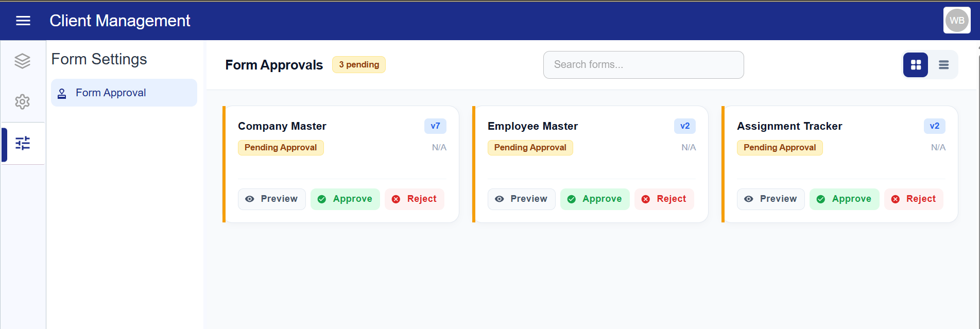Click the v2 version badge on Assignment Tracker
The width and height of the screenshot is (980, 329).
[x=935, y=126]
